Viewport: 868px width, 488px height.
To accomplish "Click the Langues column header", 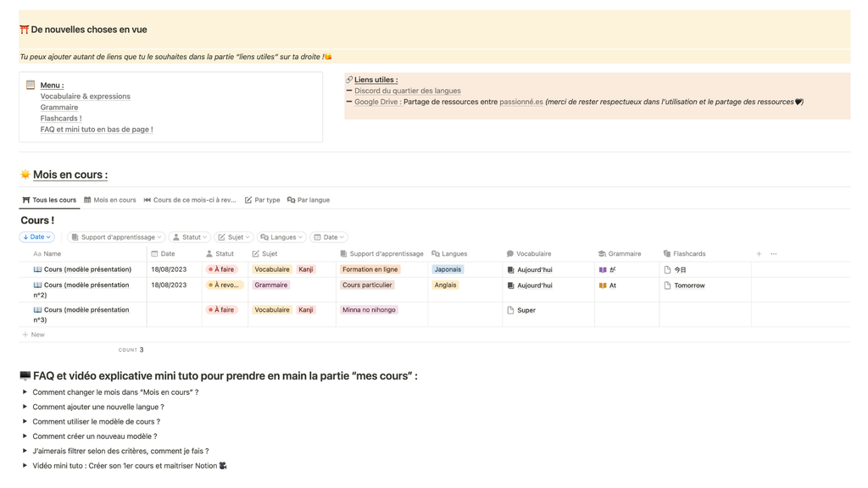I will 449,254.
